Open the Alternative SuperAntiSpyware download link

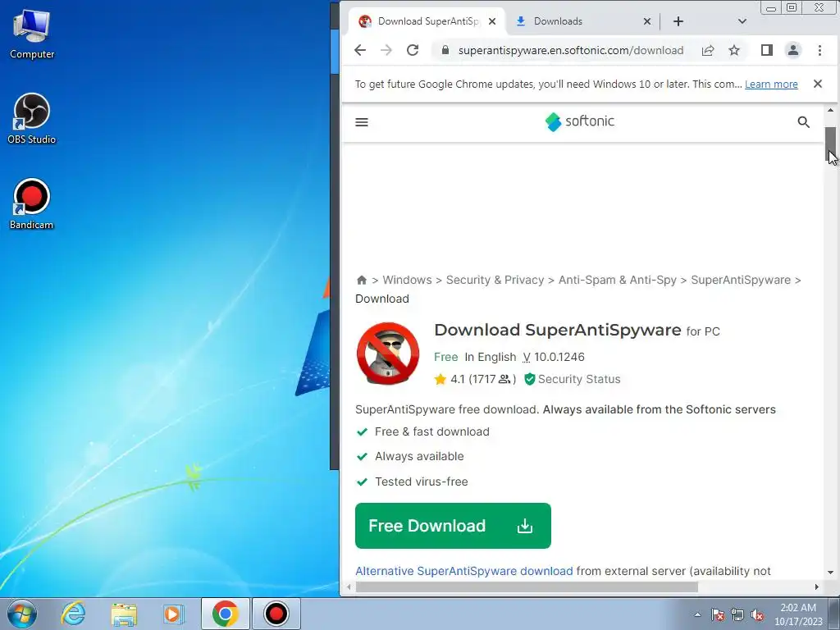464,571
